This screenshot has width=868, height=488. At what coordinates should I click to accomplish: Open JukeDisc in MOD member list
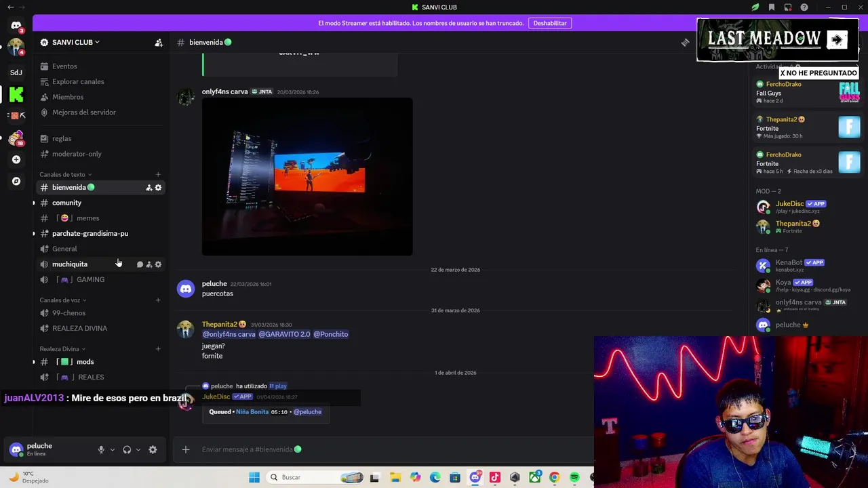pos(790,204)
